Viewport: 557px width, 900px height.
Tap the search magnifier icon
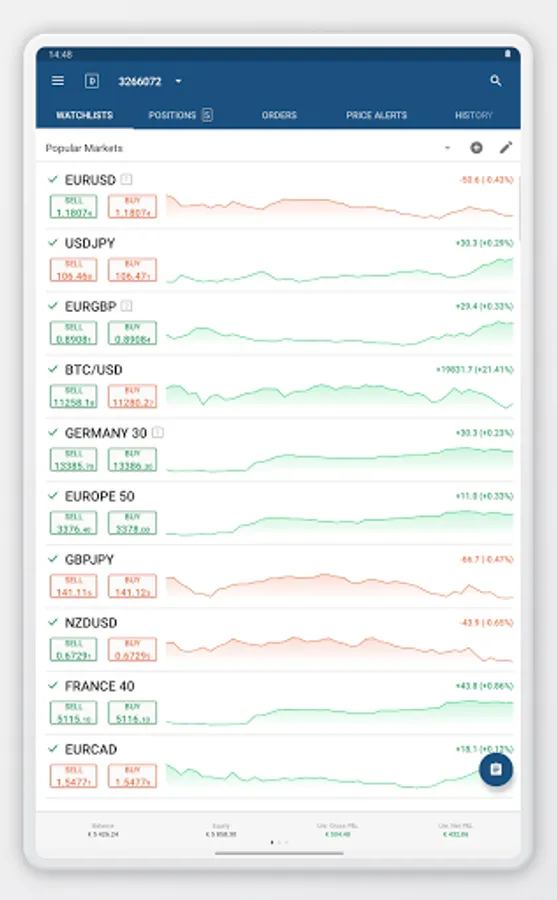click(x=496, y=81)
